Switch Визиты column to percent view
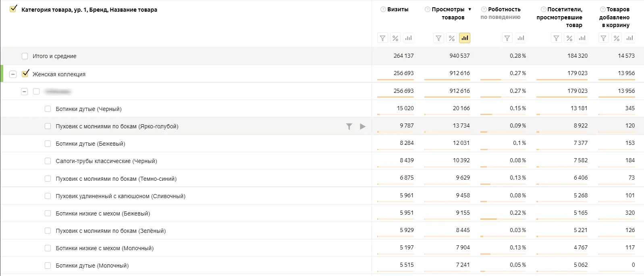The image size is (644, 276). pos(395,38)
